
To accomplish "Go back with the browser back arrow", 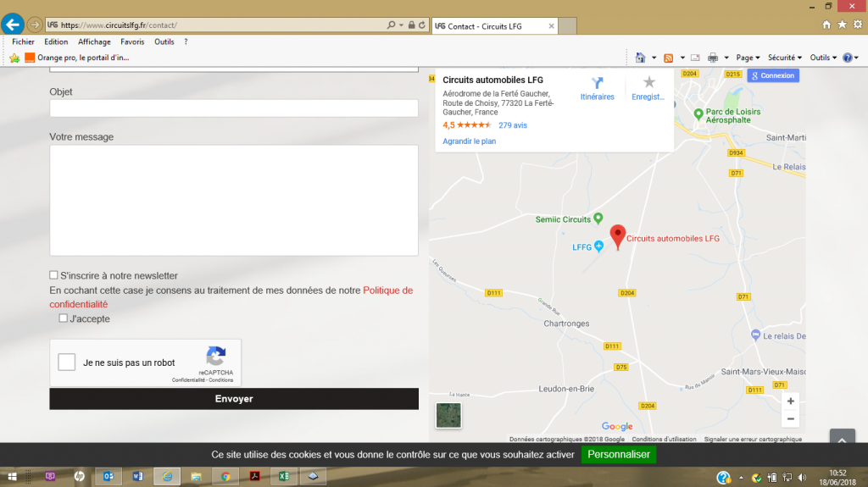I will tap(12, 25).
